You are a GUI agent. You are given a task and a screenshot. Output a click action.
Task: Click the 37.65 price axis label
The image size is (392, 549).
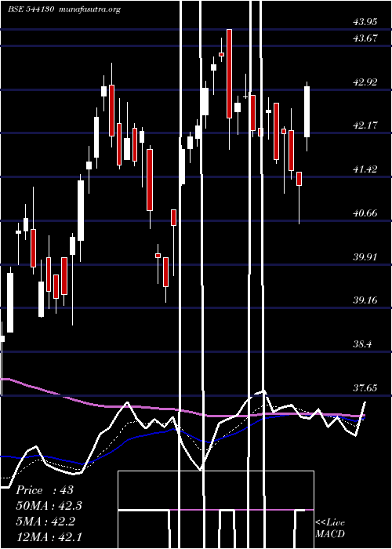(x=365, y=388)
